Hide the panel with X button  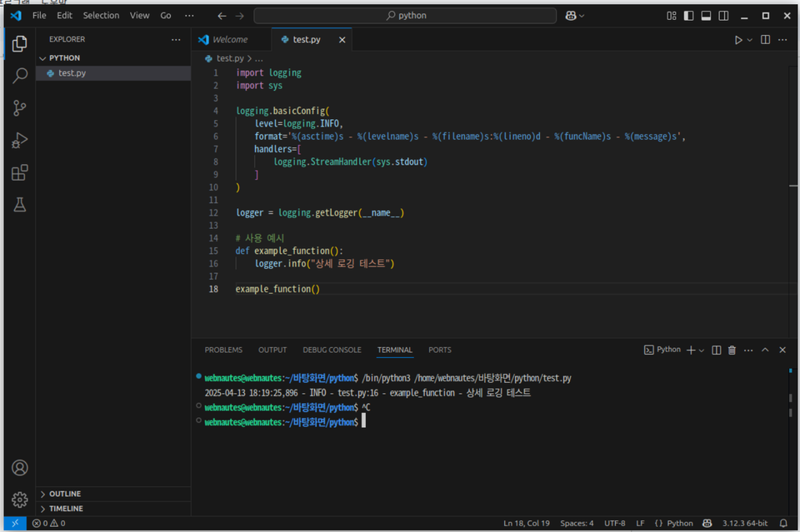(782, 350)
